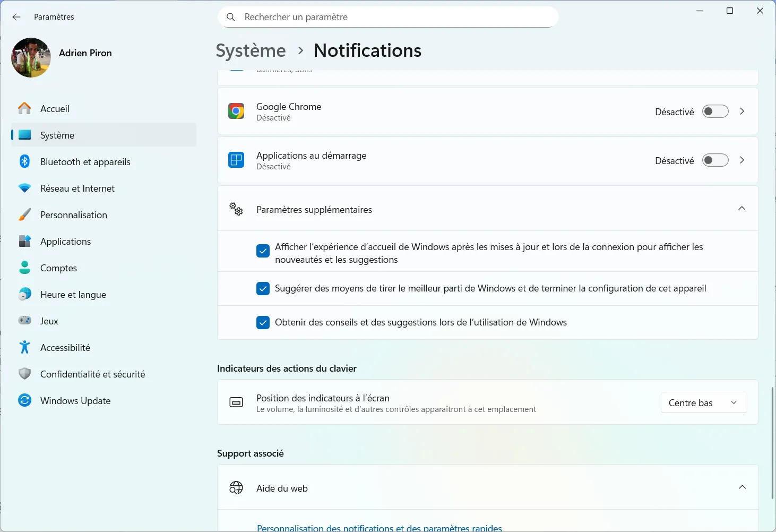This screenshot has width=776, height=532.
Task: Click the back arrow navigation button
Action: (16, 16)
